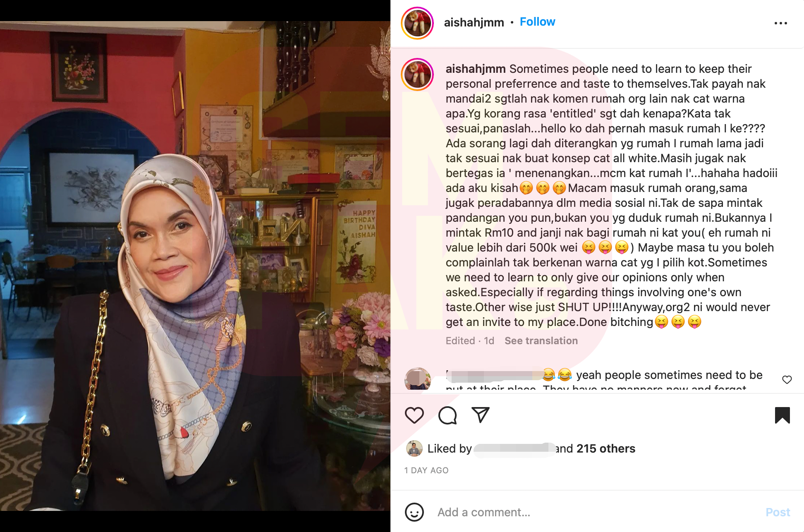
Task: Click the Follow button next to aishahjmm
Action: tap(537, 22)
